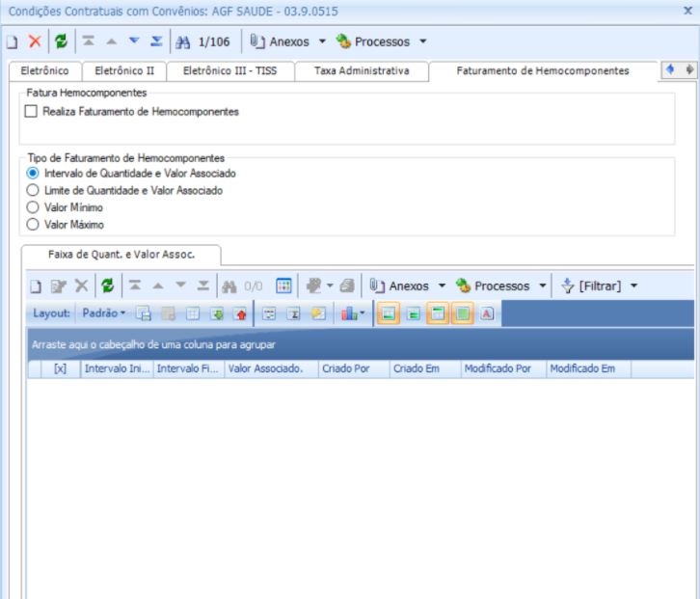
Task: Click the red letter A font icon
Action: pyautogui.click(x=487, y=313)
